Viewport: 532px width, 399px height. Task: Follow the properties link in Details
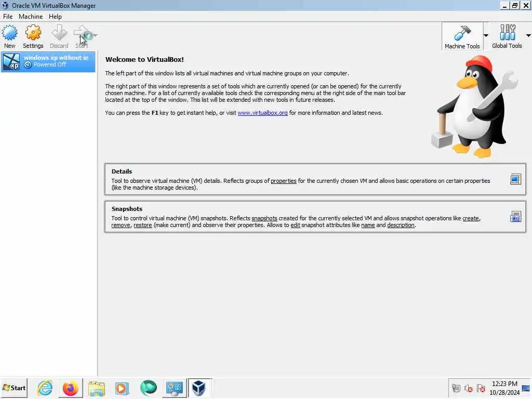283,181
